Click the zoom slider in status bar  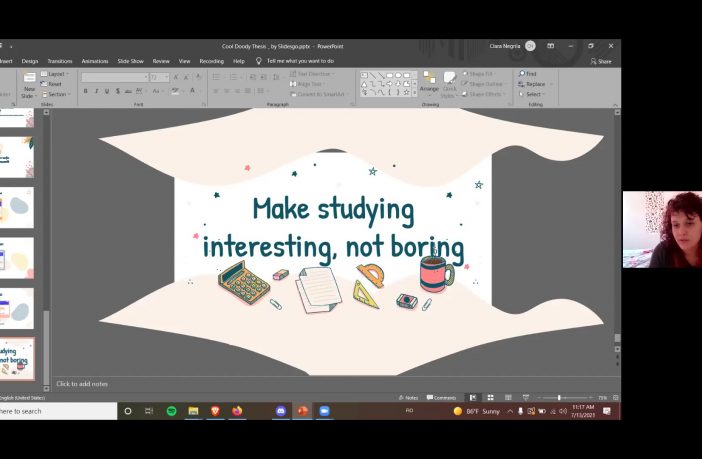coord(559,398)
